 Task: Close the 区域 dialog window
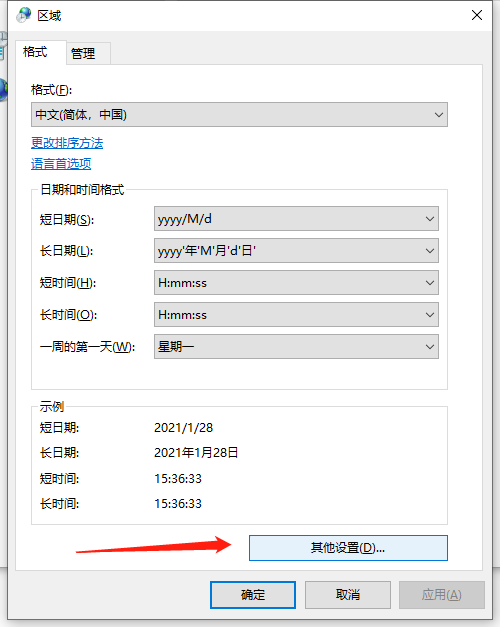[x=477, y=15]
